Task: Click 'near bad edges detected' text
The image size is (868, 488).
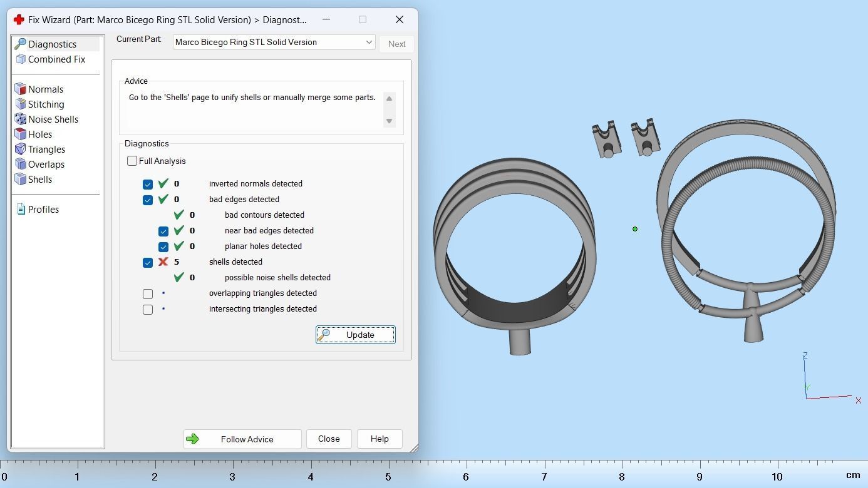Action: [269, 231]
